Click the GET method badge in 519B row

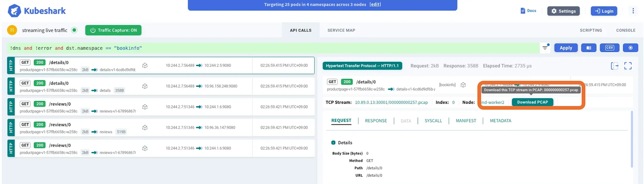coord(25,125)
